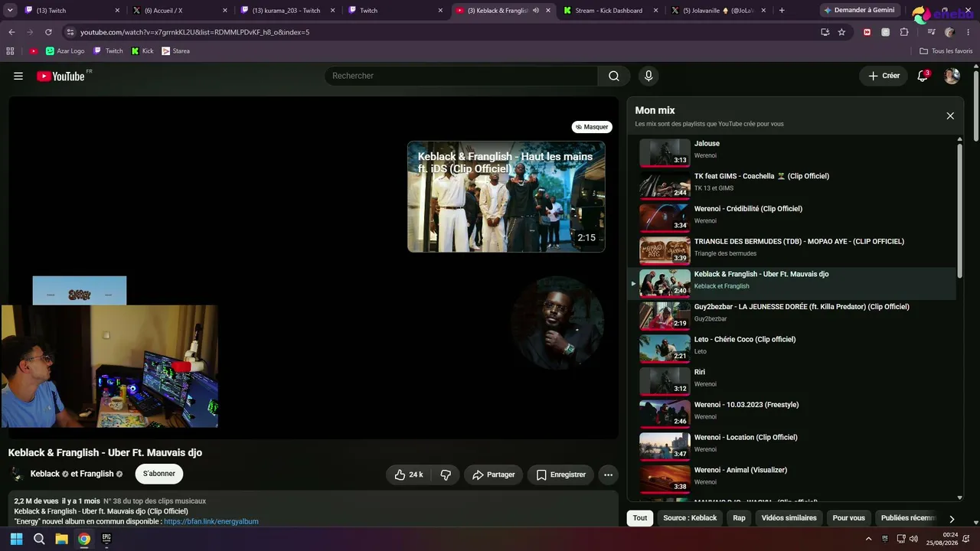Open the Extensions puzzle icon
This screenshot has height=551, width=980.
[x=904, y=32]
